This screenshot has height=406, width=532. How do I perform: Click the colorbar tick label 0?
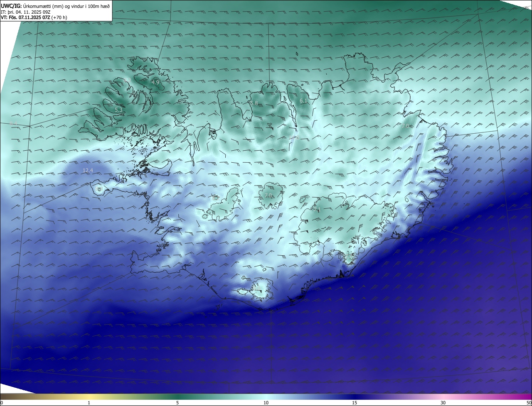click(2, 403)
